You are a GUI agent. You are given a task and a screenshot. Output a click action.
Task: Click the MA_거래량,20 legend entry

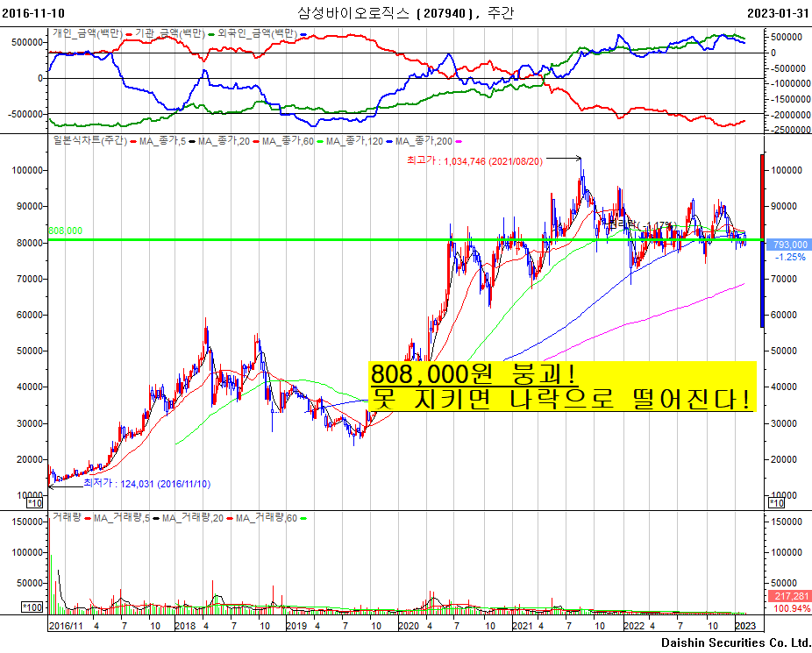point(193,517)
